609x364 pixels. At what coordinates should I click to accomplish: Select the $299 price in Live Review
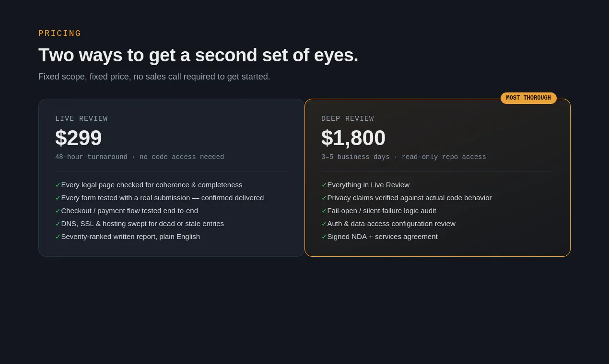[x=79, y=138]
